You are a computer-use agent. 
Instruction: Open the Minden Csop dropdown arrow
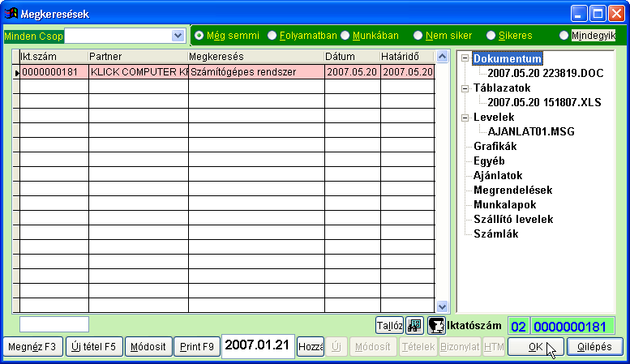pos(178,36)
